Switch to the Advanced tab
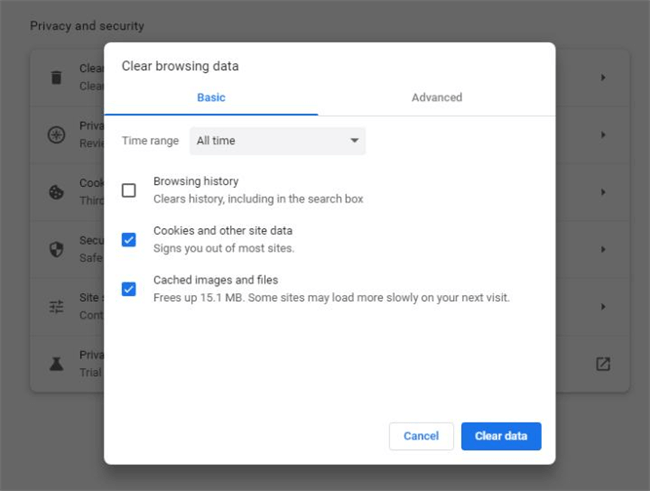 point(436,98)
